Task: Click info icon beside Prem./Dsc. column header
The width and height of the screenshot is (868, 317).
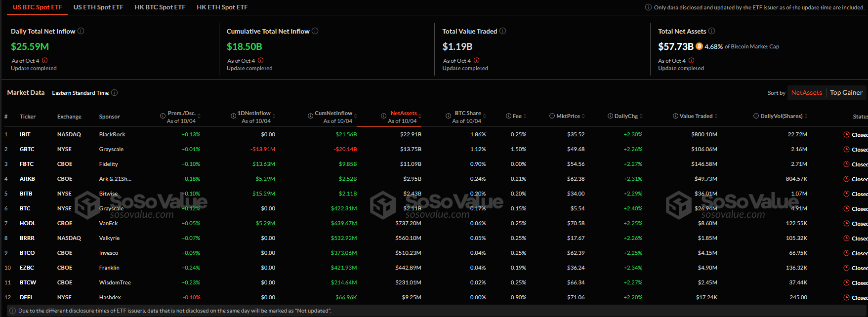Action: click(163, 116)
